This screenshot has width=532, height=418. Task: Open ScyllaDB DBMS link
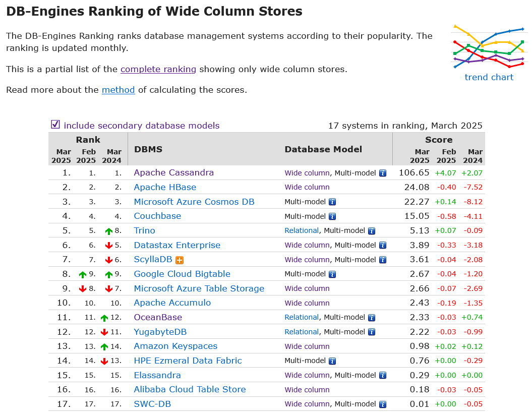coord(153,260)
